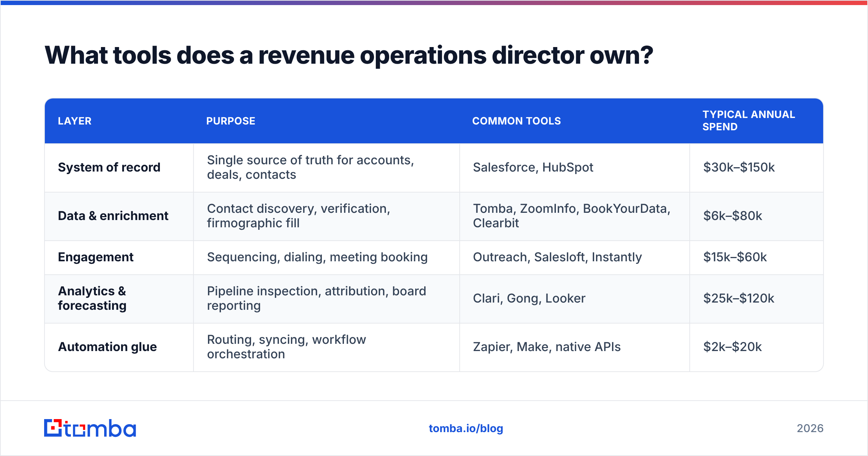
Task: Click the '$15k–$60k' value
Action: pos(735,257)
